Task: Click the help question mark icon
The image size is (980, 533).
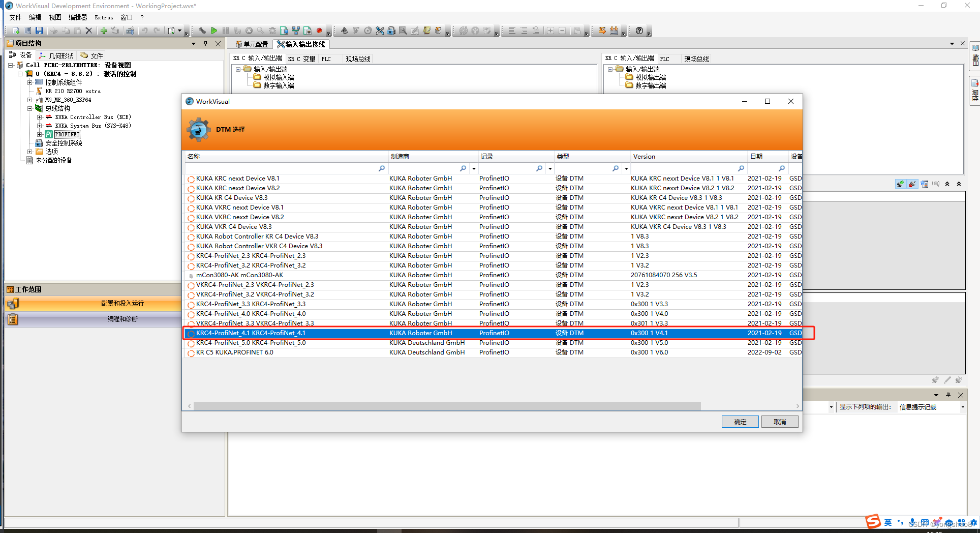Action: point(639,31)
